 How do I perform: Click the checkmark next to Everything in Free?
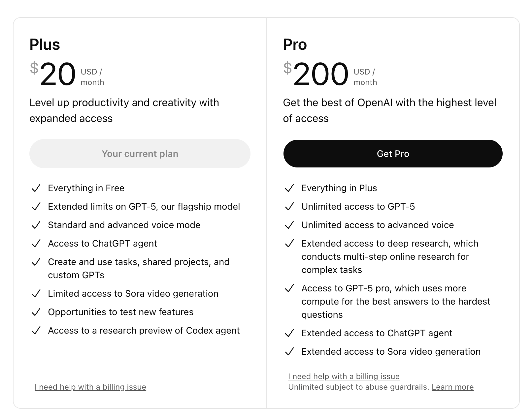coord(36,188)
